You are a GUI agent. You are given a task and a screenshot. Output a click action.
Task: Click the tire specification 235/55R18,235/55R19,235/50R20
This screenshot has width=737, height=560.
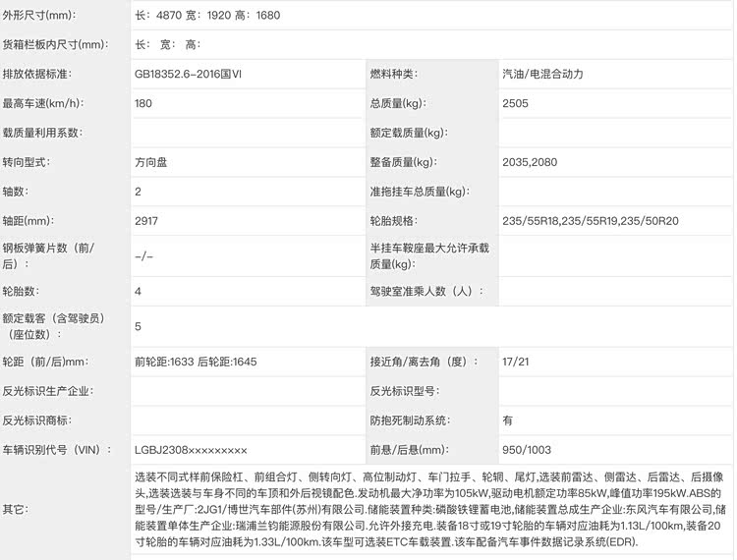click(590, 221)
